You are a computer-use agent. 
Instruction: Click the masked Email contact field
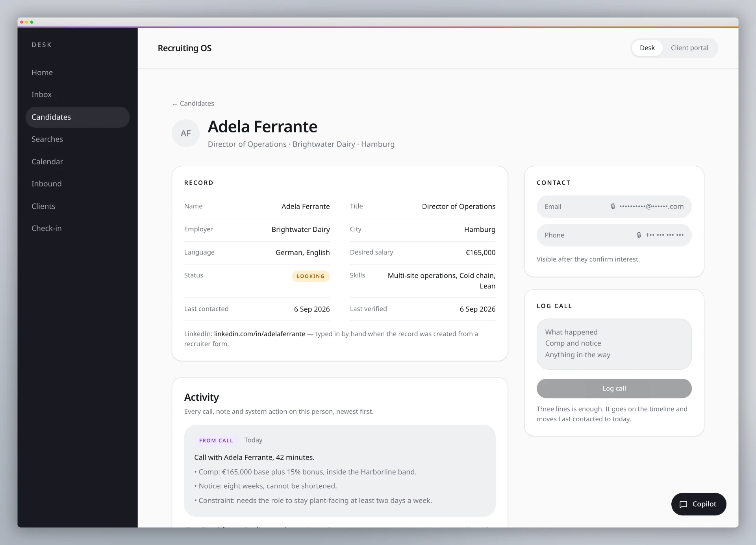pos(614,206)
